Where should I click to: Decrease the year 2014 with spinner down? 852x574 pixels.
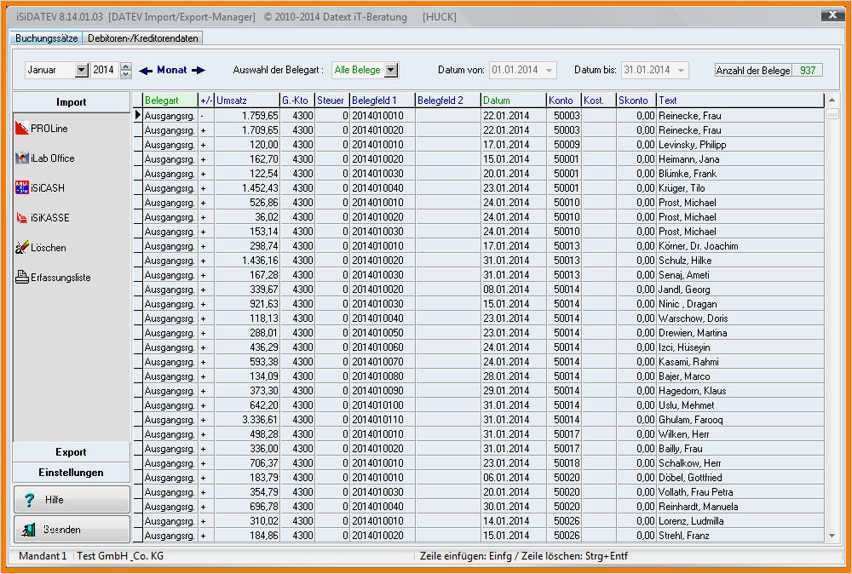126,74
